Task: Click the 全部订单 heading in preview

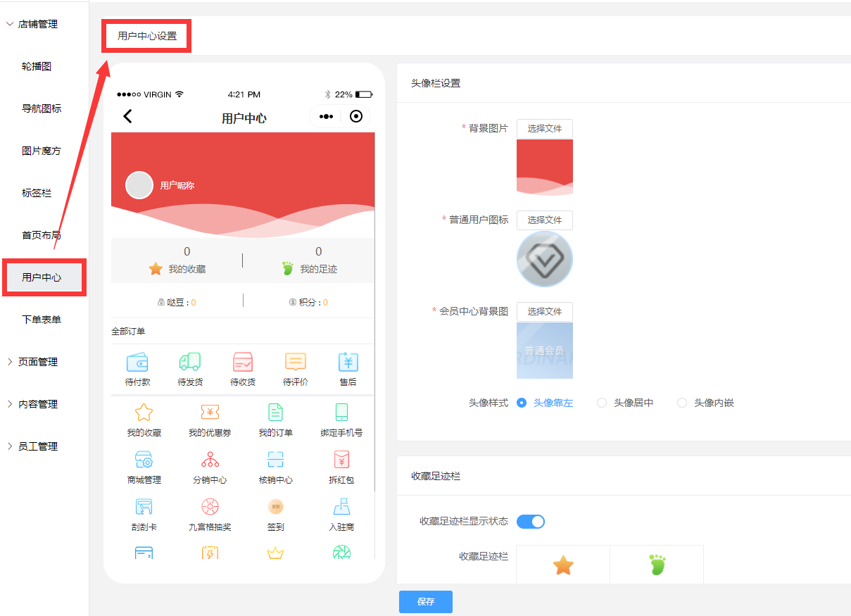Action: tap(128, 331)
